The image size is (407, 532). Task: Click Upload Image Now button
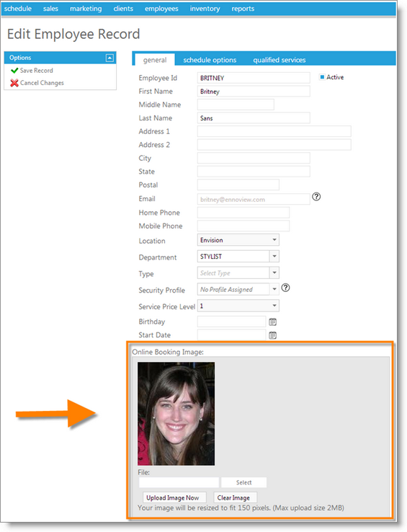(174, 497)
